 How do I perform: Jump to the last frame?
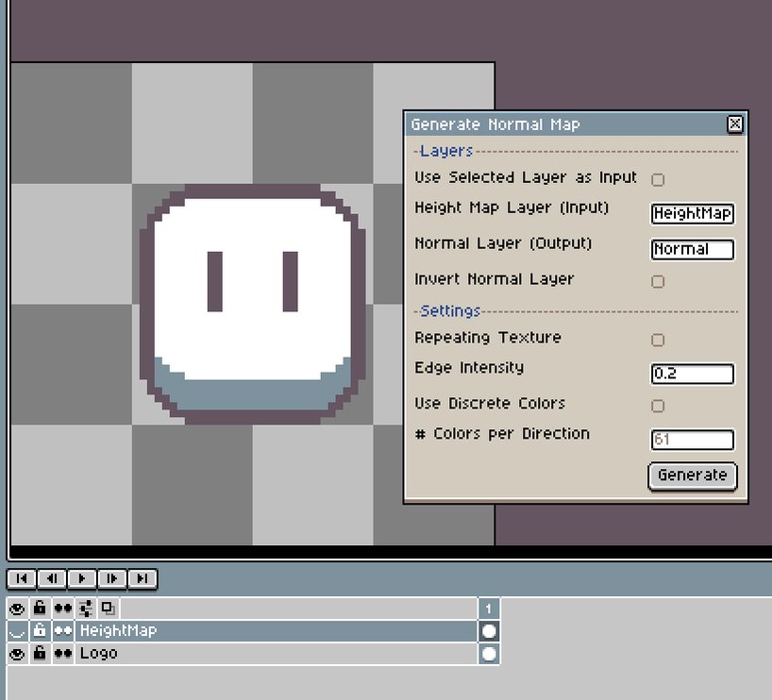pos(143,579)
